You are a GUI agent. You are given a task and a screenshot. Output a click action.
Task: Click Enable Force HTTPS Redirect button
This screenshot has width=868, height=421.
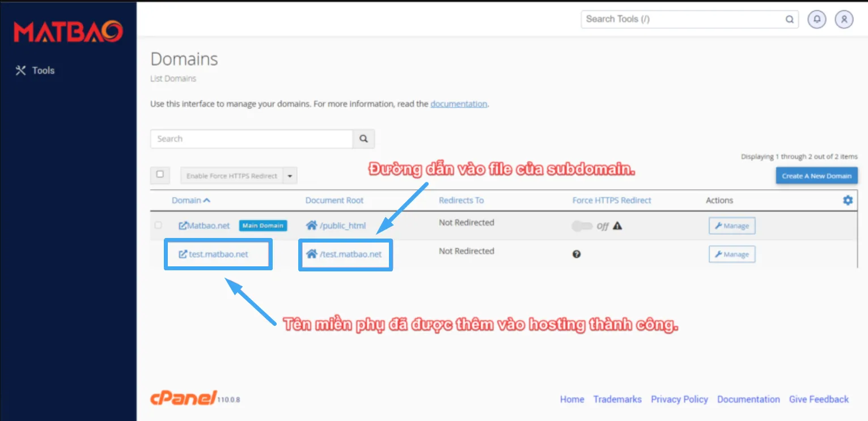[x=231, y=176]
